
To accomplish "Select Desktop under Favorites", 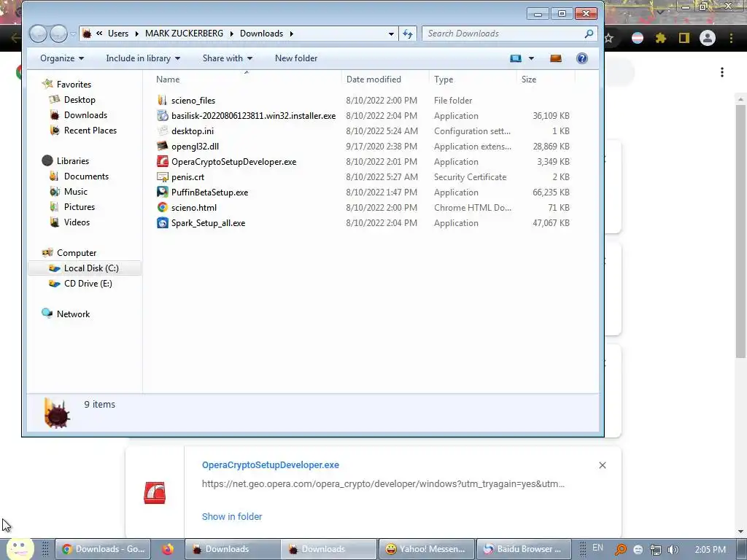I will pos(80,99).
